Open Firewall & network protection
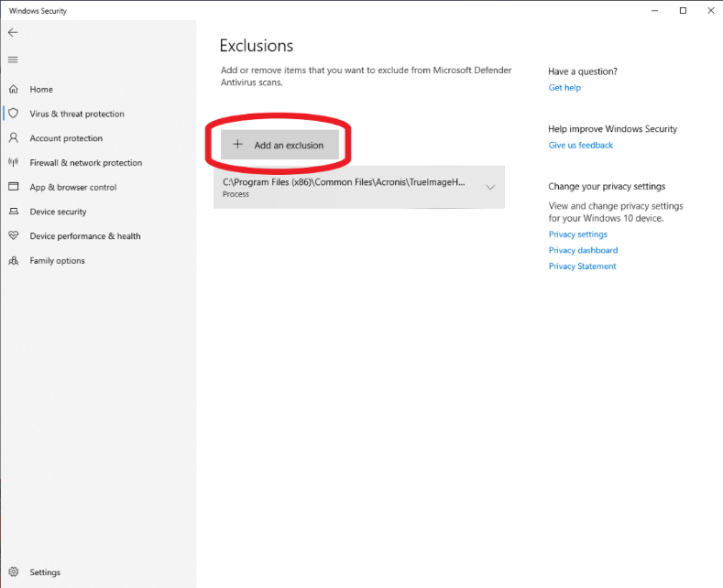This screenshot has height=588, width=723. (86, 163)
